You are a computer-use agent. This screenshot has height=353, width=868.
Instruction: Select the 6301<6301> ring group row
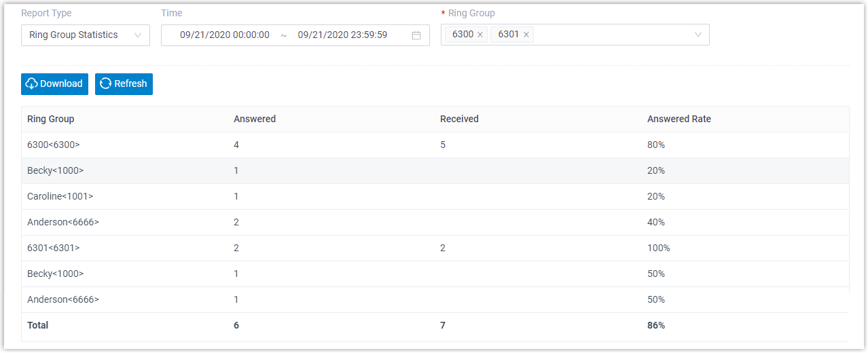coord(53,248)
